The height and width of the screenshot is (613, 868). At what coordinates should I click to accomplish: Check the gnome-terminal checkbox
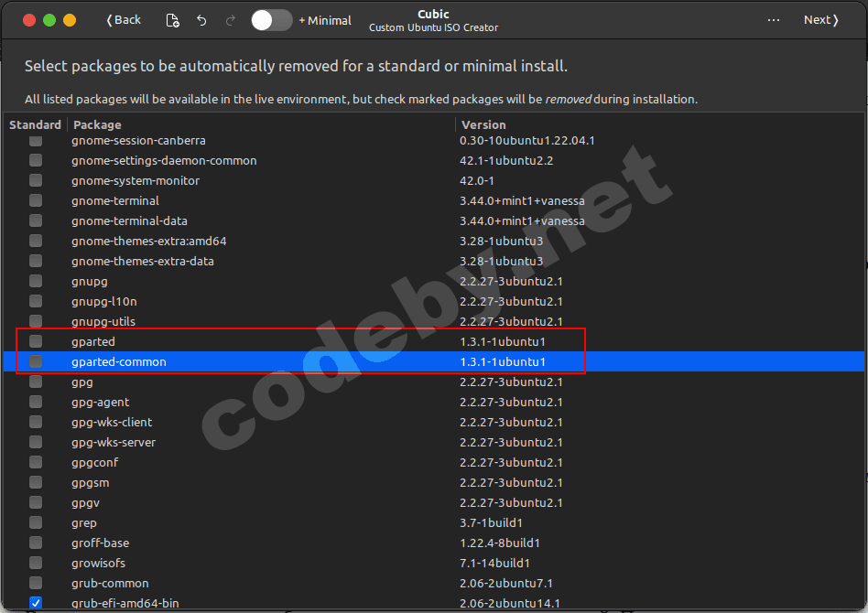click(36, 200)
